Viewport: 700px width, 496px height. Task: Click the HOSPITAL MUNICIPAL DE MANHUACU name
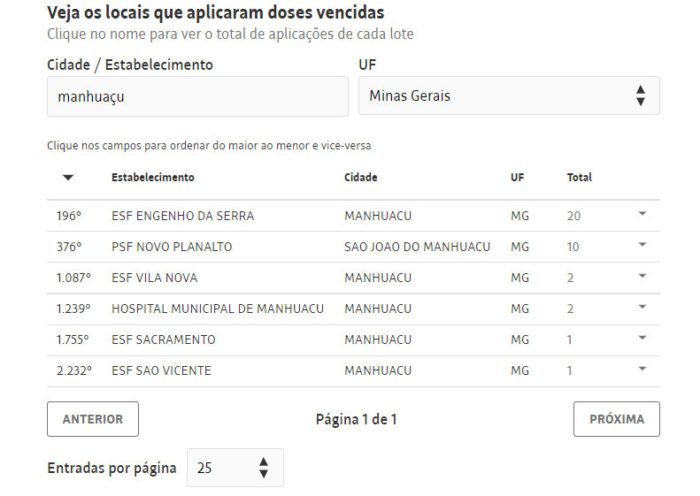[217, 309]
